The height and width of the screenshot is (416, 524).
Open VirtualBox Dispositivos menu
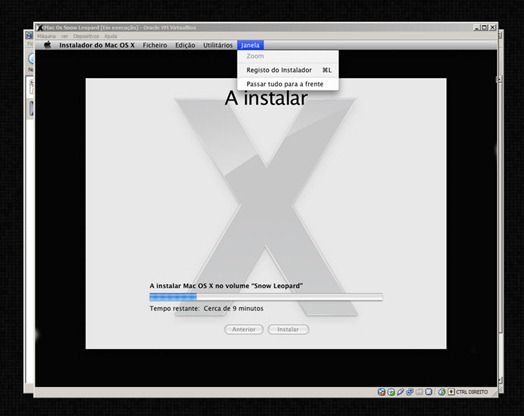(86, 36)
